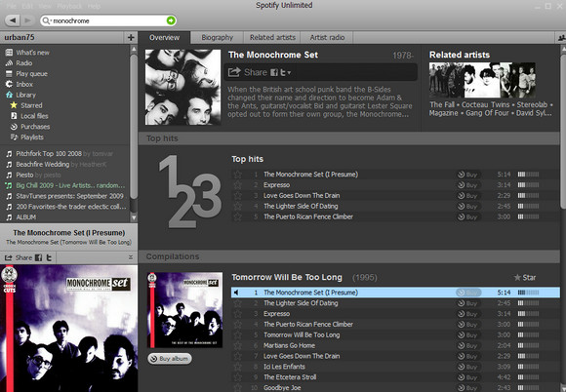This screenshot has height=392, width=566.
Task: Buy the top hit Expresso
Action: click(x=467, y=185)
